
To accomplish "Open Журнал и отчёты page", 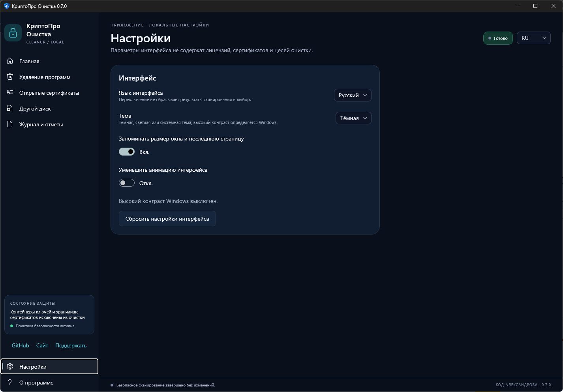I will (x=41, y=124).
